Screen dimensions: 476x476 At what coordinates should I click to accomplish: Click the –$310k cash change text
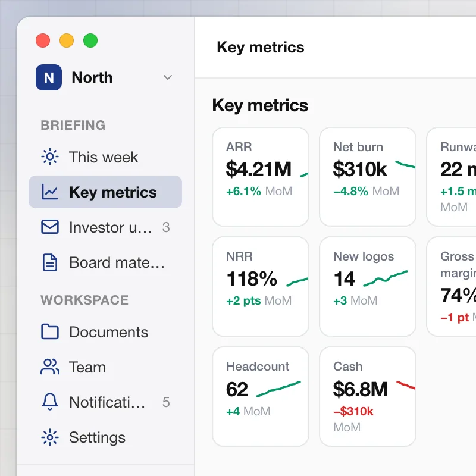click(x=353, y=411)
